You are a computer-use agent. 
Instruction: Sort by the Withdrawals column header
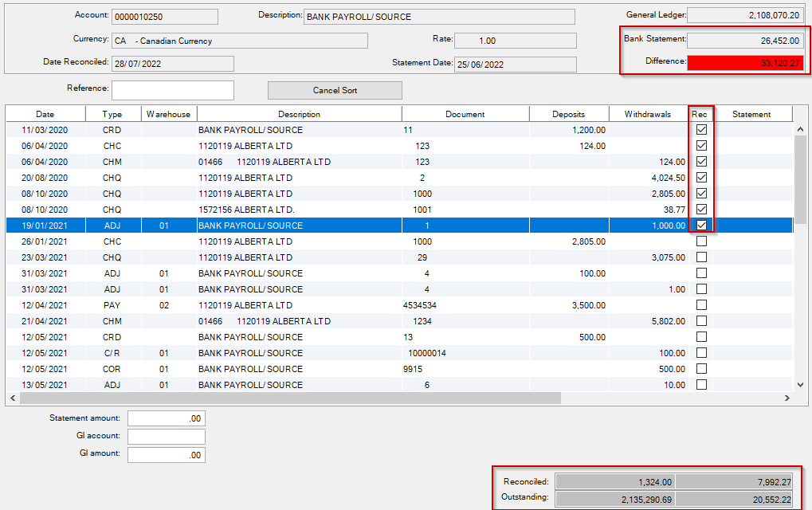tap(648, 114)
